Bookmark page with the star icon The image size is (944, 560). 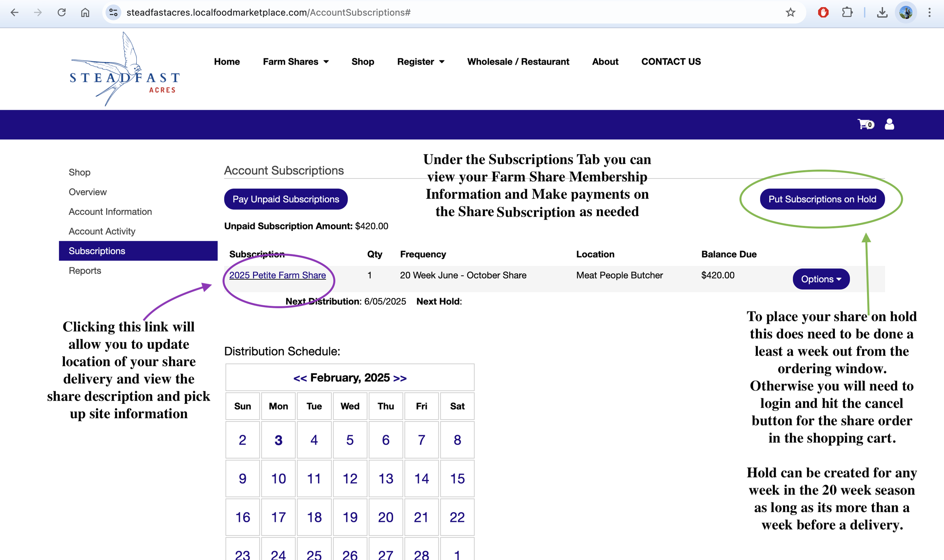click(x=790, y=12)
